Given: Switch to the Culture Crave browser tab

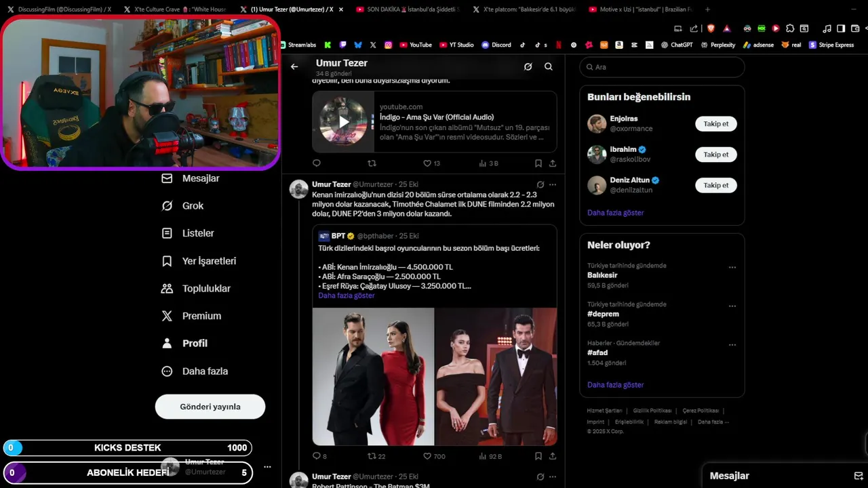Looking at the screenshot, I should click(x=174, y=9).
